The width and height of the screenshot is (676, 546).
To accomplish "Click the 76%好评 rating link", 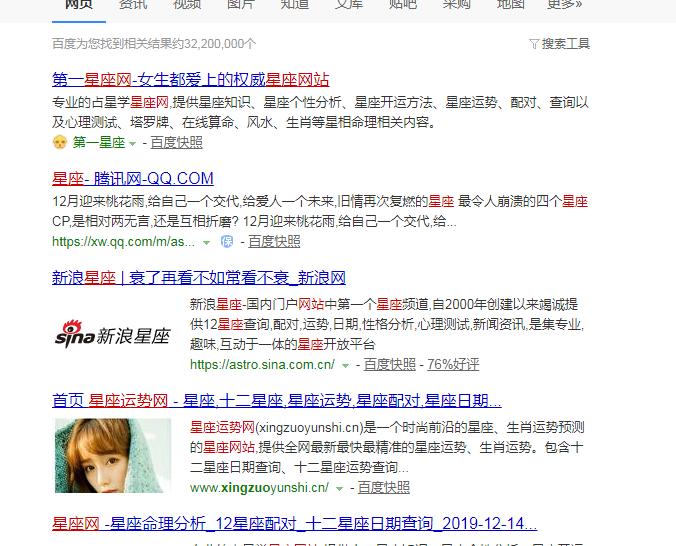I will (x=453, y=364).
